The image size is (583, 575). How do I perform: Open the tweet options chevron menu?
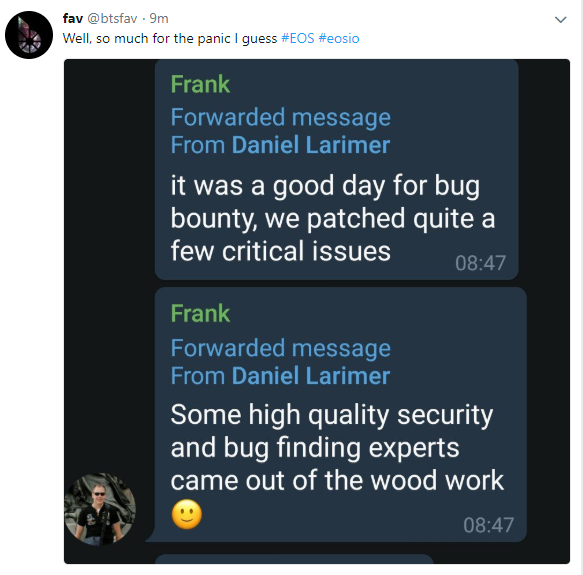tap(560, 19)
